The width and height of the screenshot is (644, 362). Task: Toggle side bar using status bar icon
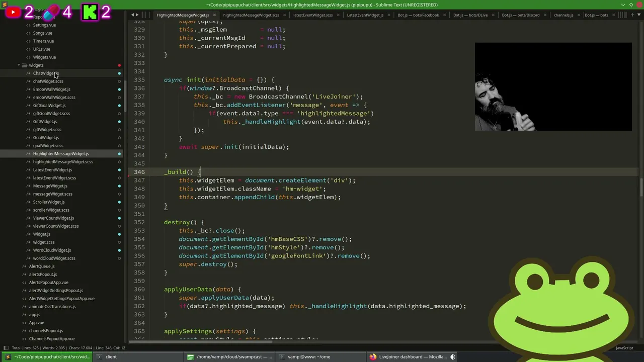pyautogui.click(x=5, y=348)
